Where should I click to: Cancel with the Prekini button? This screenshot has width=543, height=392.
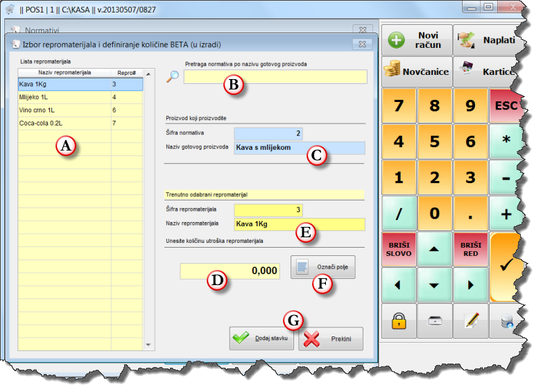pyautogui.click(x=331, y=339)
